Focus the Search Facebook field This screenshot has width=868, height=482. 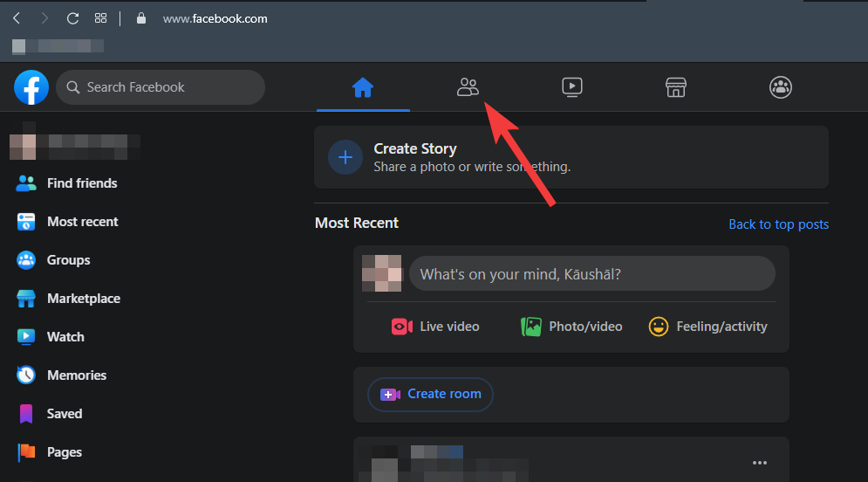click(161, 87)
